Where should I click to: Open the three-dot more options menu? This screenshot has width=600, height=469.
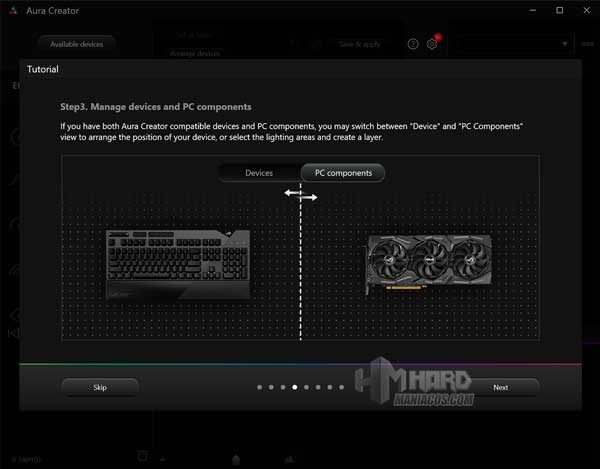587,44
